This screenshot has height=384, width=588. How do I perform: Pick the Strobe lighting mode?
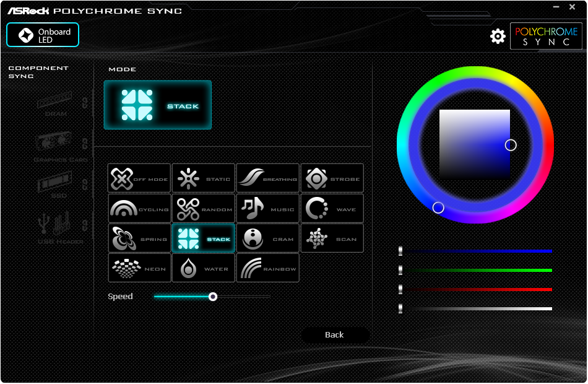pos(332,178)
